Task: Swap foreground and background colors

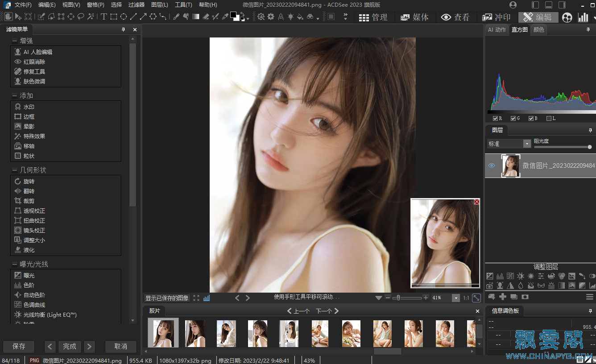Action: click(x=243, y=14)
